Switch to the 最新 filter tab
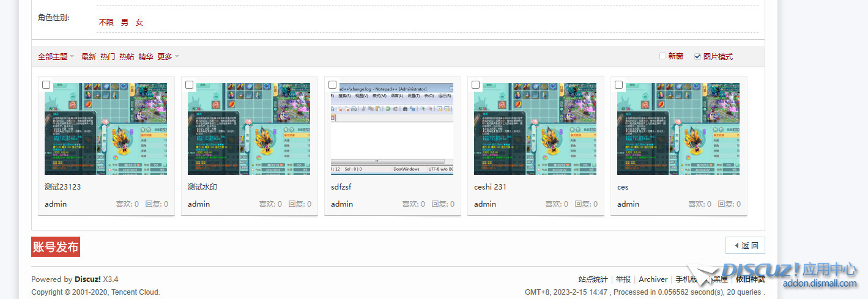This screenshot has width=868, height=299. point(88,56)
